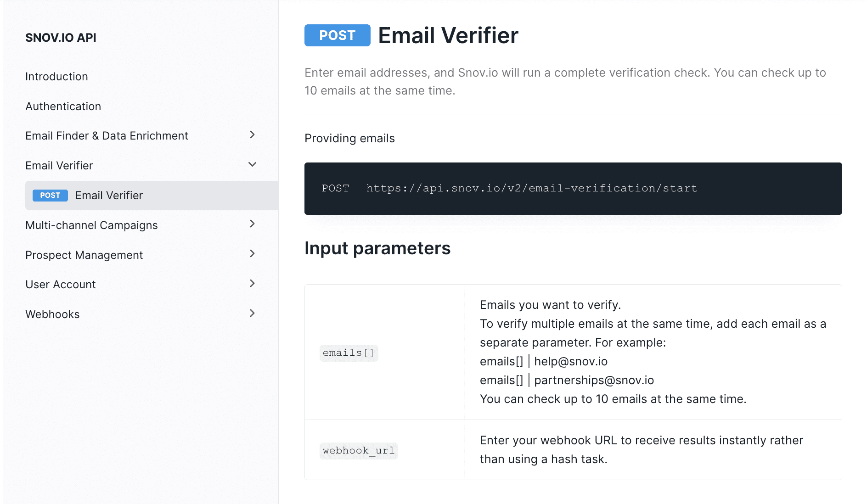Open Email Finder & Data Enrichment section

click(x=107, y=136)
